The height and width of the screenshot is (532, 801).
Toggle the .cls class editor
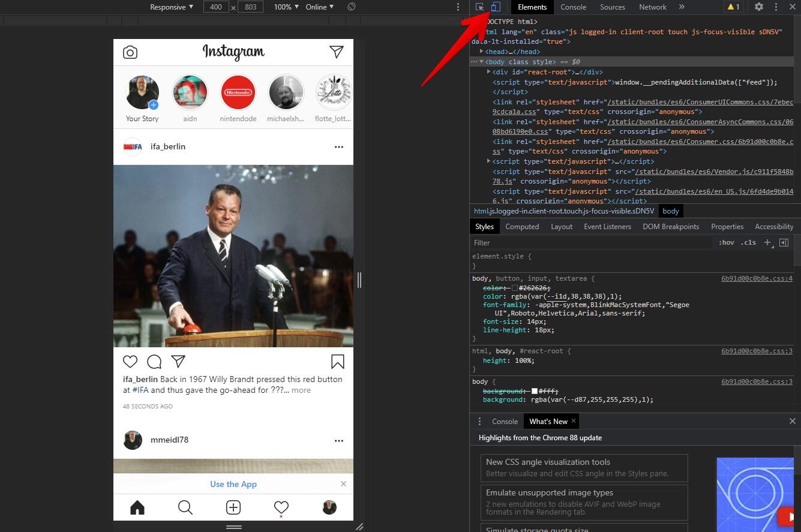[748, 242]
